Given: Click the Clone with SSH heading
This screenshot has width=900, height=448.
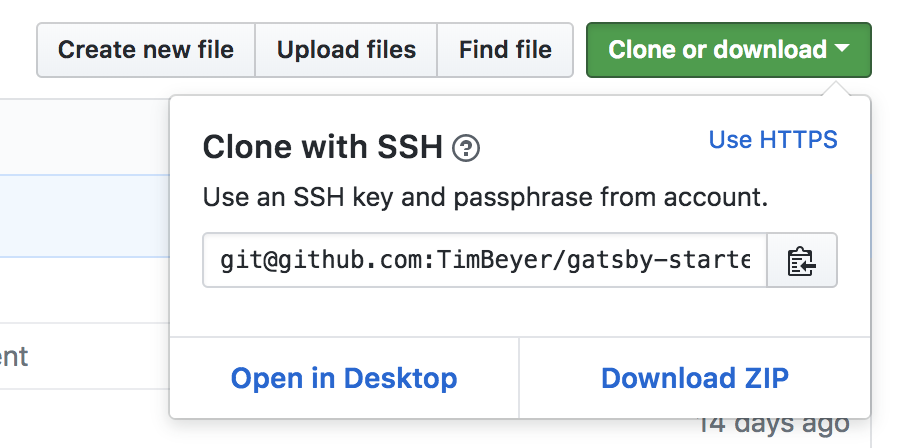Looking at the screenshot, I should (323, 147).
